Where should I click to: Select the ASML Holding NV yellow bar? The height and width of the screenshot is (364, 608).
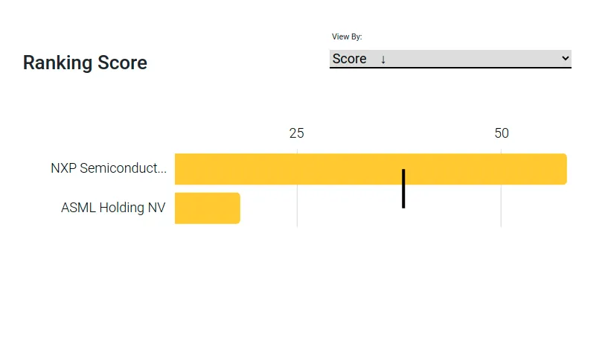pos(208,208)
